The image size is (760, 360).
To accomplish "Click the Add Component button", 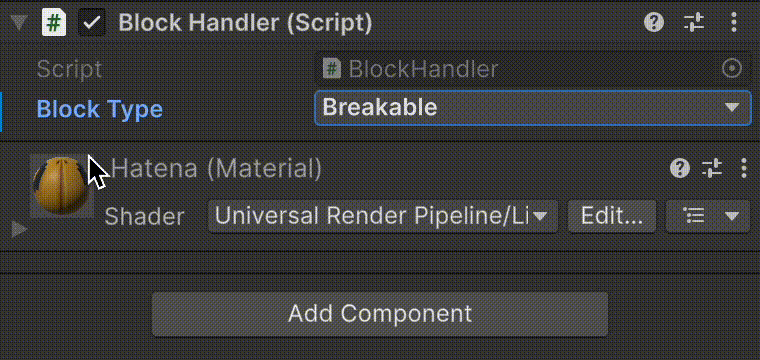I will click(380, 314).
